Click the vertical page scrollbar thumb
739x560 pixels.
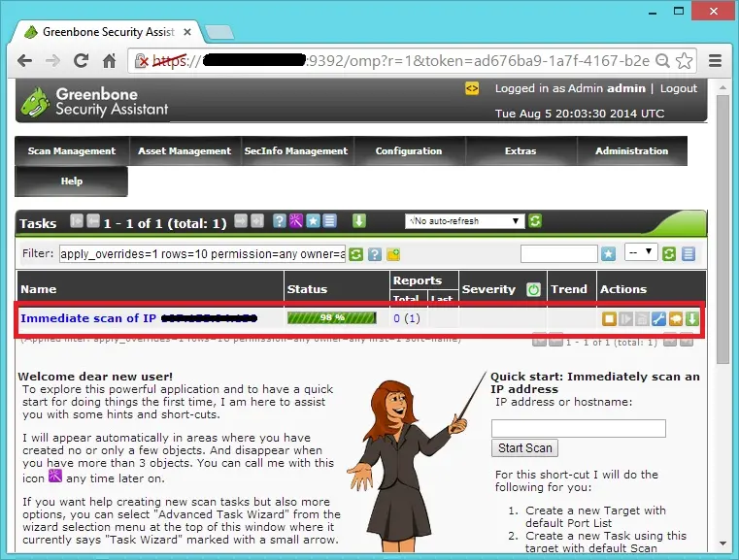click(722, 230)
